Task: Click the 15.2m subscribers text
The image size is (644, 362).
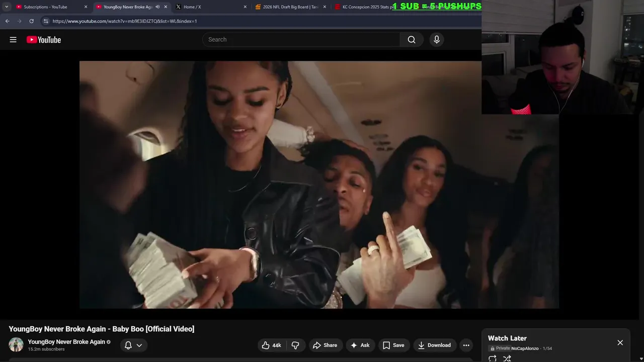Action: 46,349
